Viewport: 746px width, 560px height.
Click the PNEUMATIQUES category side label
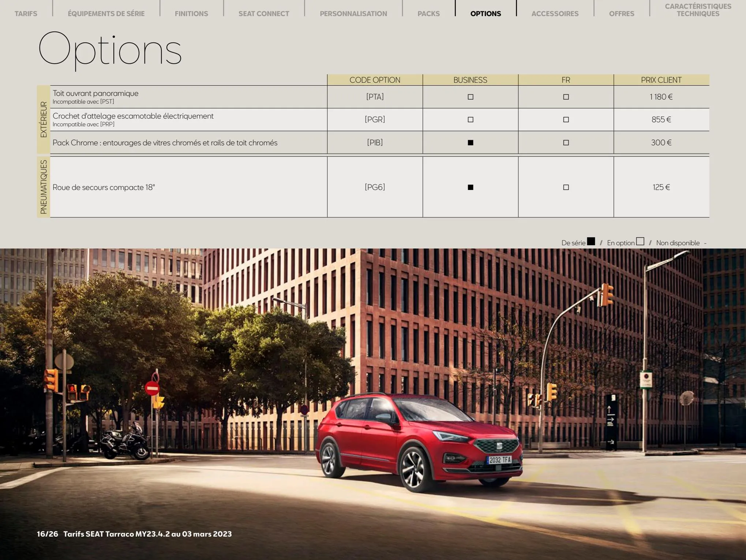(44, 187)
